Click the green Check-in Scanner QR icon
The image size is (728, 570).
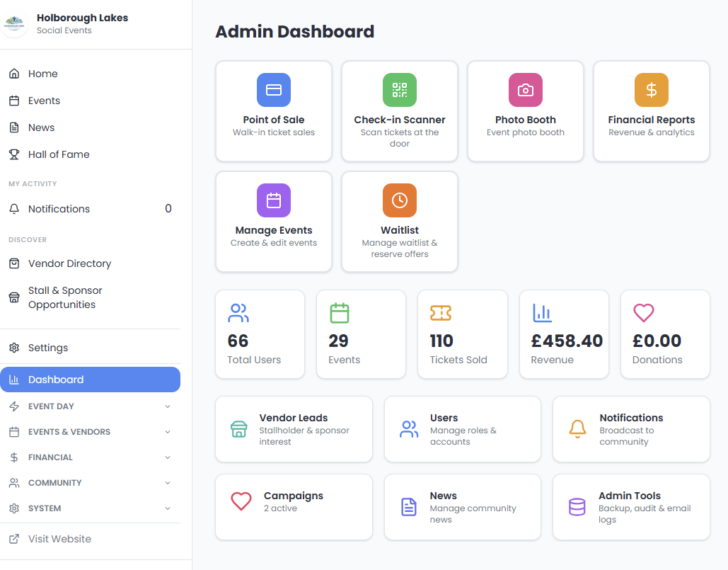pyautogui.click(x=400, y=90)
